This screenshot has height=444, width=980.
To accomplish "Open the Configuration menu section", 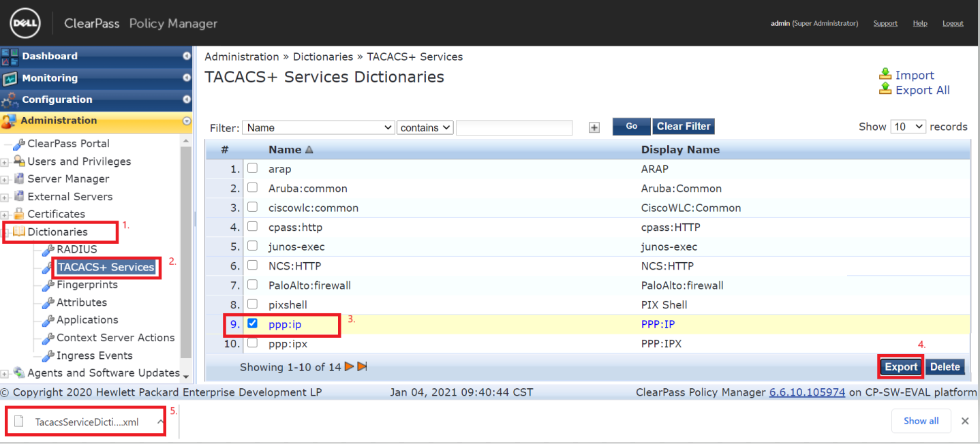I will pos(96,99).
